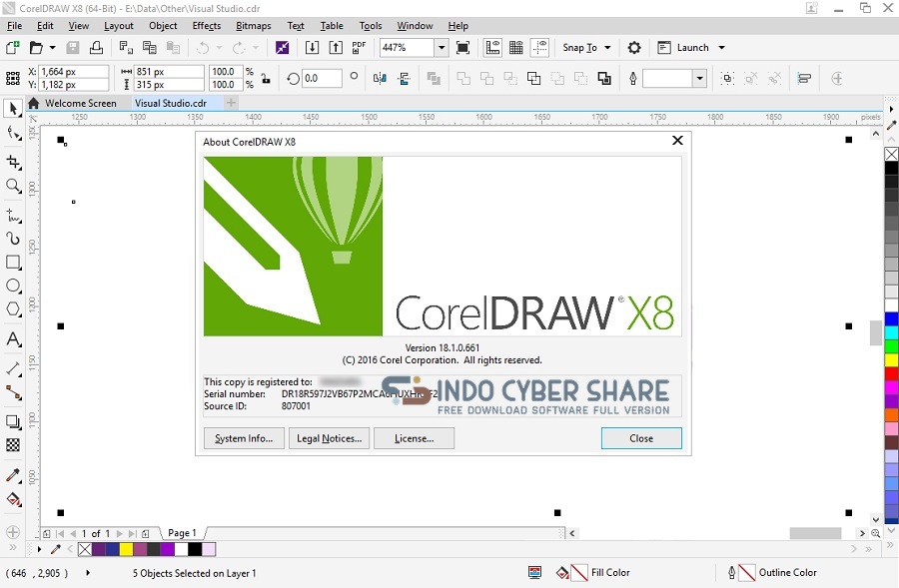Image resolution: width=899 pixels, height=588 pixels.
Task: Switch to Welcome Screen tab
Action: [80, 103]
